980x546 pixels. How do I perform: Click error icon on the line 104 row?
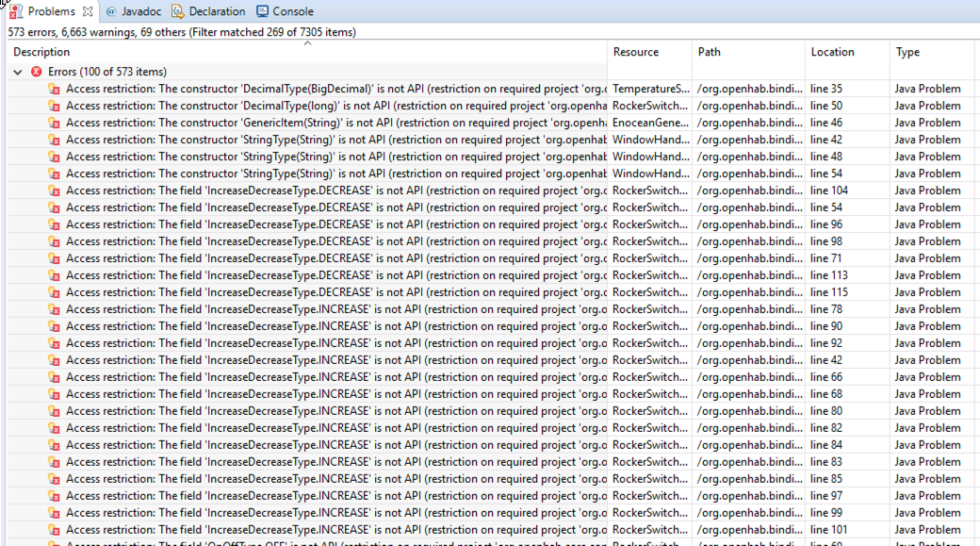coord(55,190)
